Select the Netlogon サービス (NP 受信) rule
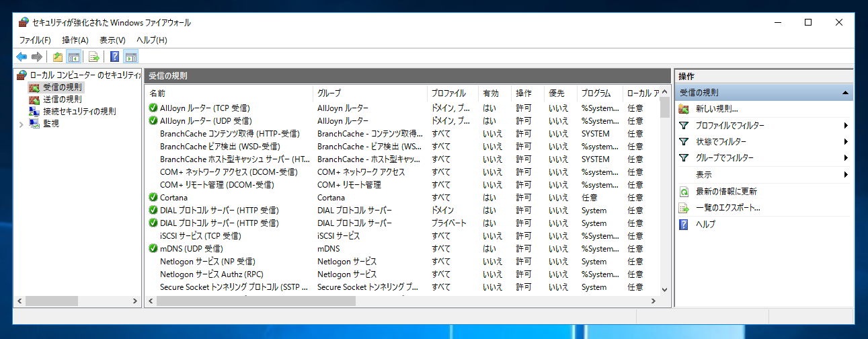Viewport: 868px width, 339px height. click(x=208, y=262)
